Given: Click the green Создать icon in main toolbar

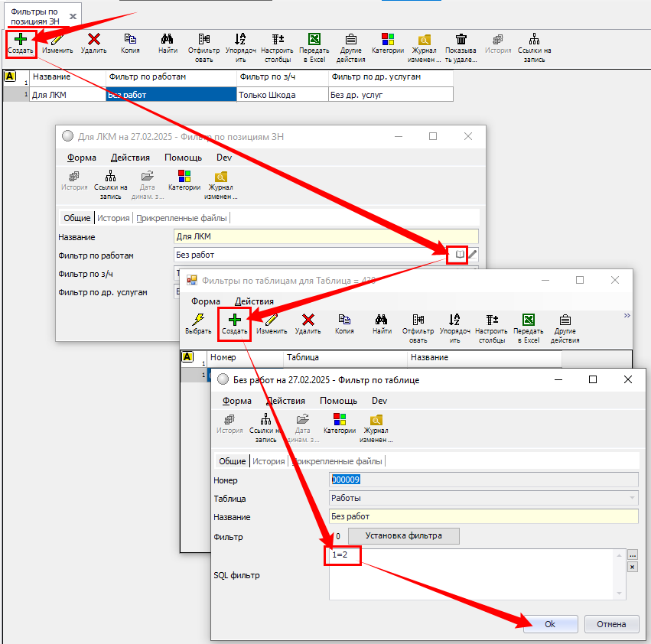Looking at the screenshot, I should click(x=21, y=39).
